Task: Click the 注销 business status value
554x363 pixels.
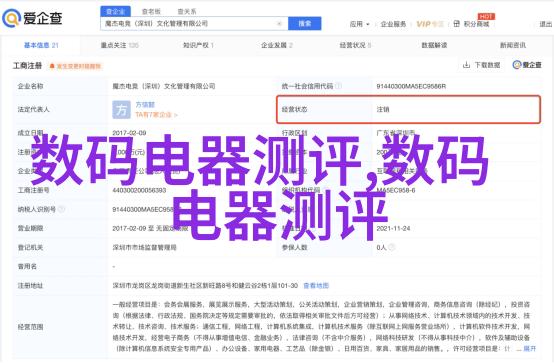Action: (x=383, y=110)
